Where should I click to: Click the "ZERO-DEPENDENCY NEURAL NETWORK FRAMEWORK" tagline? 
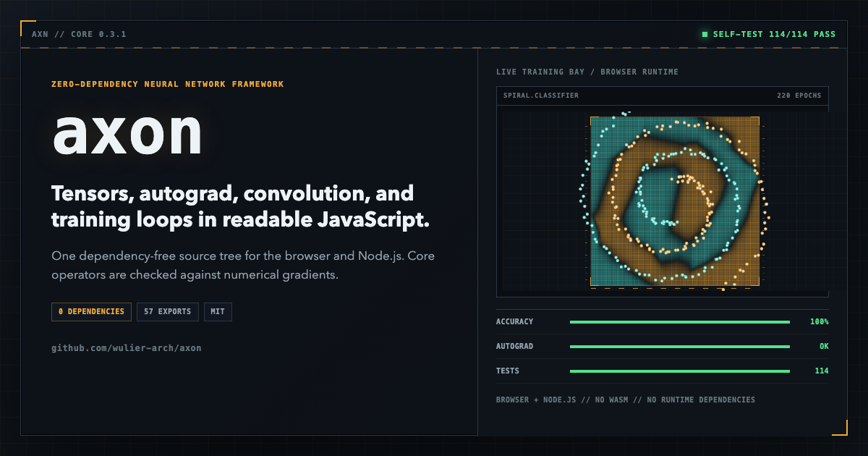(x=168, y=84)
